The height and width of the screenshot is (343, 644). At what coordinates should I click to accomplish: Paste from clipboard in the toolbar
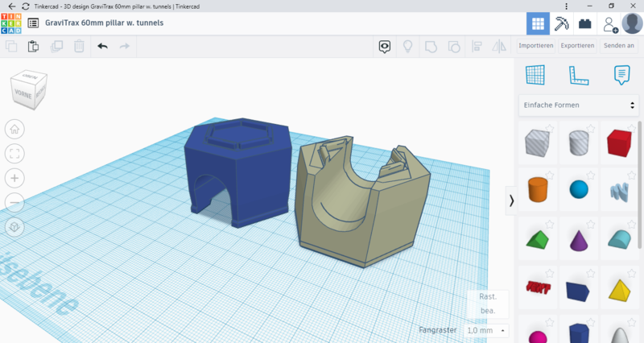[34, 47]
